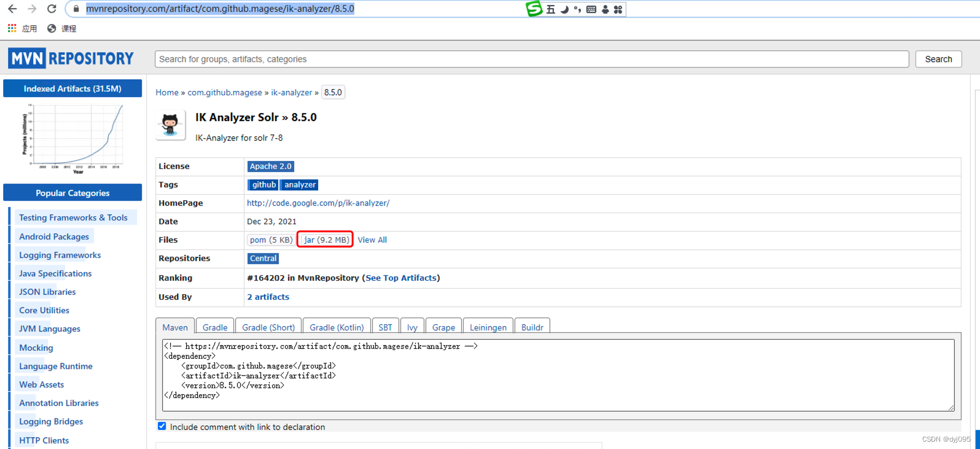Reload the current page
The height and width of the screenshot is (449, 980).
point(52,9)
